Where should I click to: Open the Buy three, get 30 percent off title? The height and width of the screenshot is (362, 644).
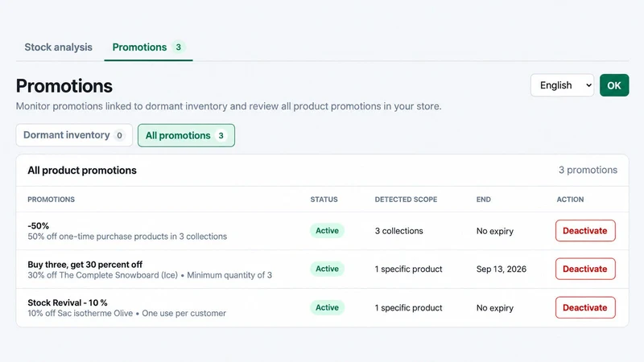[x=85, y=265]
